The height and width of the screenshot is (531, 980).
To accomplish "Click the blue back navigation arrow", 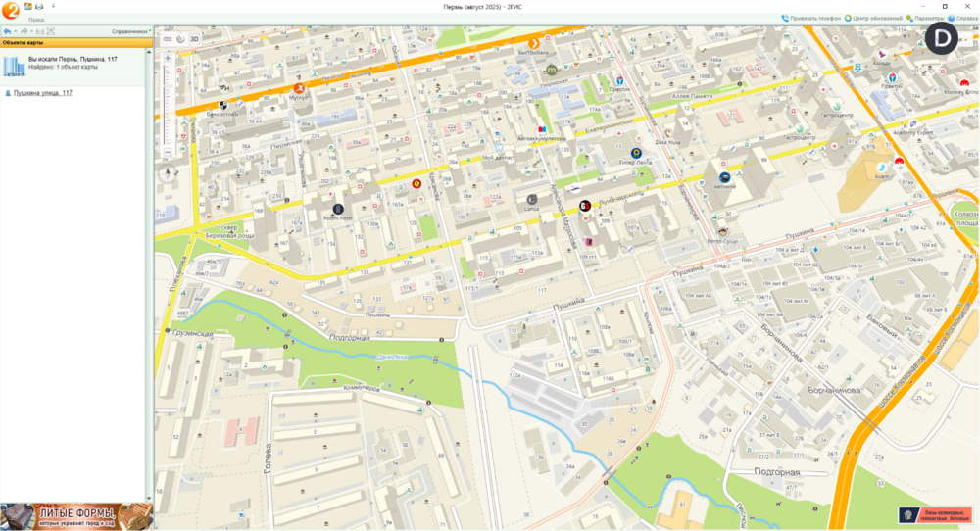I will coord(7,31).
